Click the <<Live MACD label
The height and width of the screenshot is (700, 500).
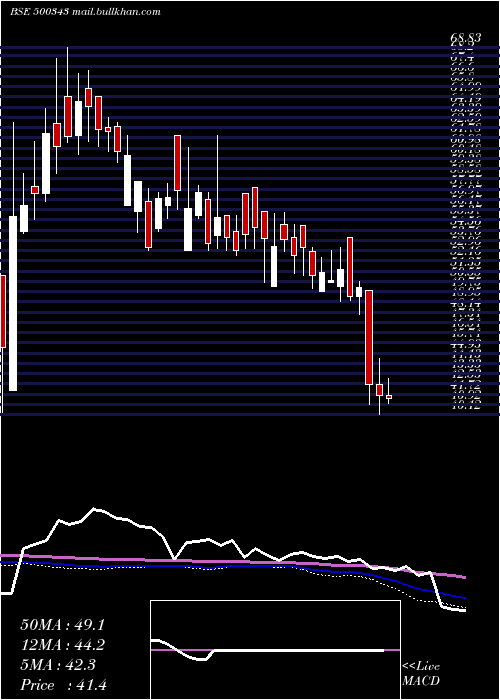coord(421,674)
